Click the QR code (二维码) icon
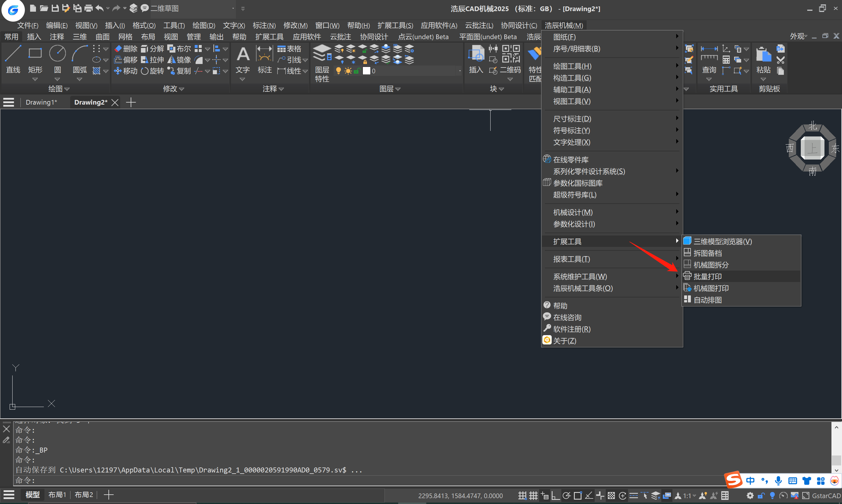The height and width of the screenshot is (504, 842). point(510,54)
